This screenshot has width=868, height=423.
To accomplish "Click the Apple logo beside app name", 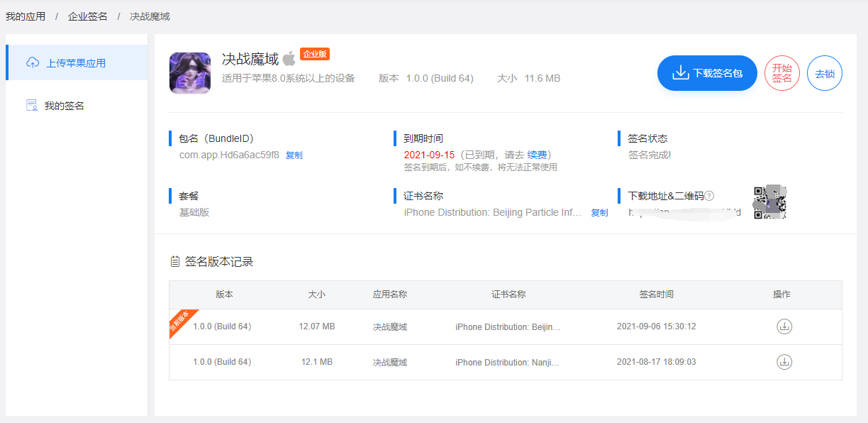I will (289, 58).
